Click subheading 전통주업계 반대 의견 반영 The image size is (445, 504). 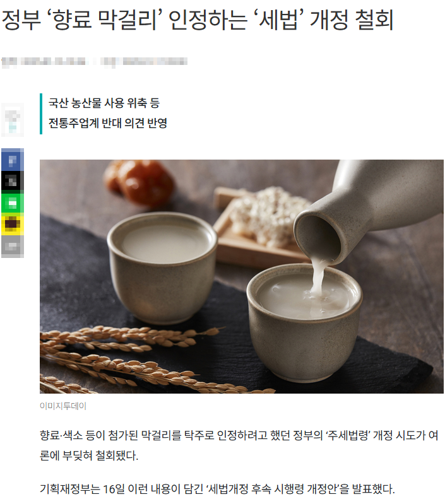(108, 123)
